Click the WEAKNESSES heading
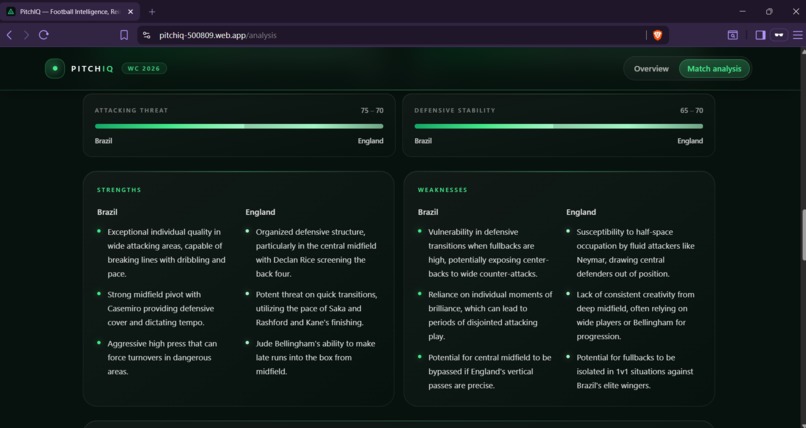Image resolution: width=806 pixels, height=428 pixels. point(443,190)
